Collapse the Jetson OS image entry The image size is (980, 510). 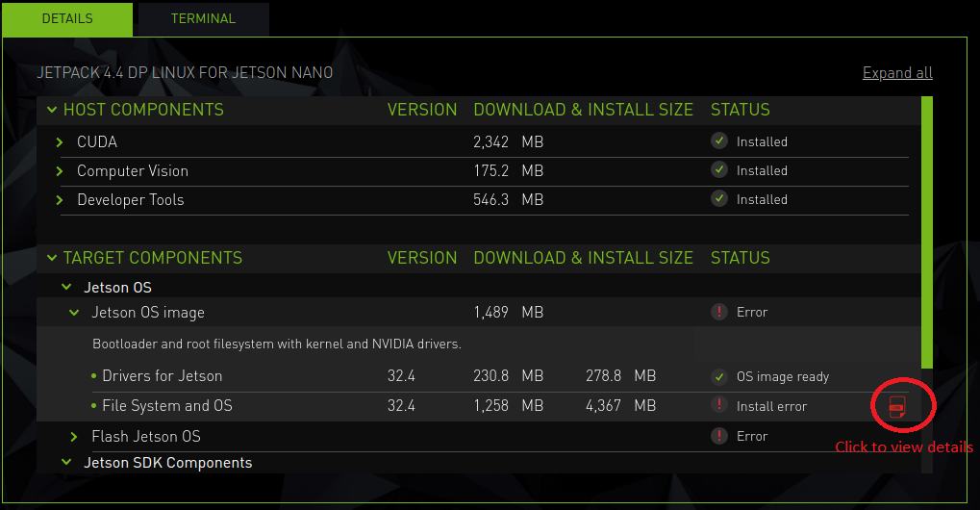(74, 313)
